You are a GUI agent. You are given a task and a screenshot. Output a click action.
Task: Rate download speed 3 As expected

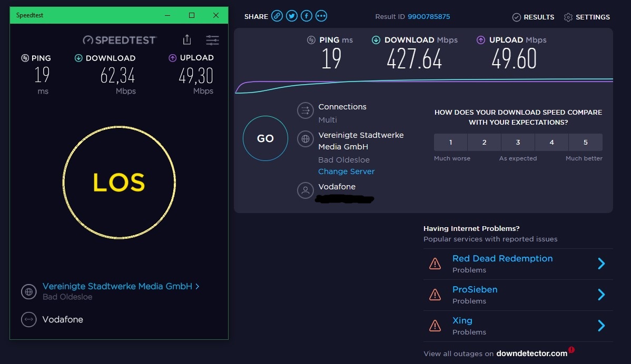pos(518,142)
